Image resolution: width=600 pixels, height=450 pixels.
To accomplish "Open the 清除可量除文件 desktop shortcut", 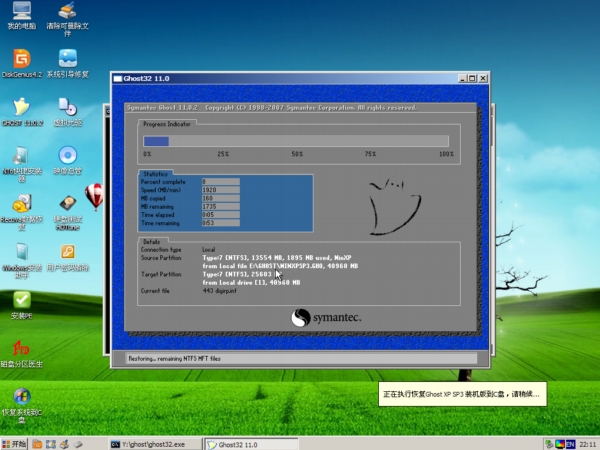I will pyautogui.click(x=67, y=18).
